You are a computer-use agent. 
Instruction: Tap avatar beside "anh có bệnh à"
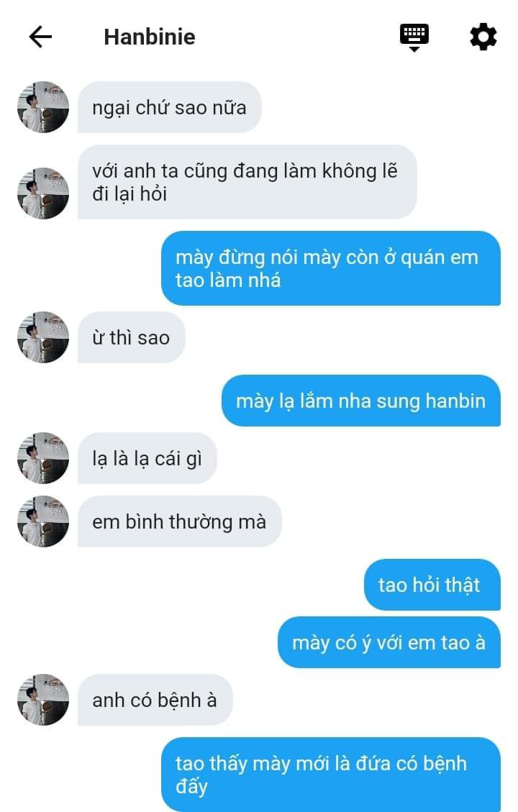[43, 700]
